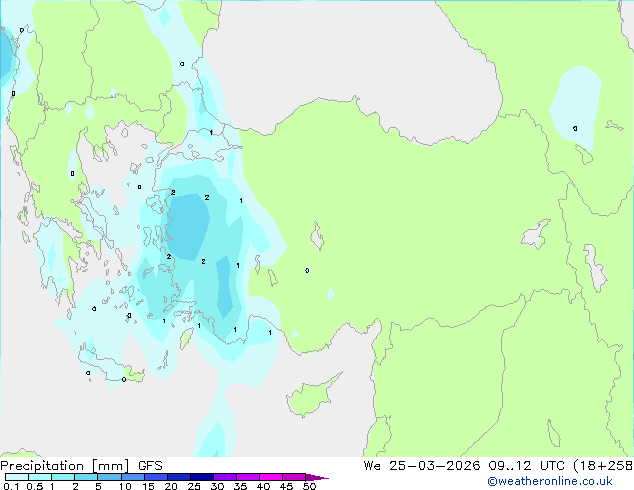Click the "10" legend label
Screen dimensions: 634x490
[x=125, y=486]
